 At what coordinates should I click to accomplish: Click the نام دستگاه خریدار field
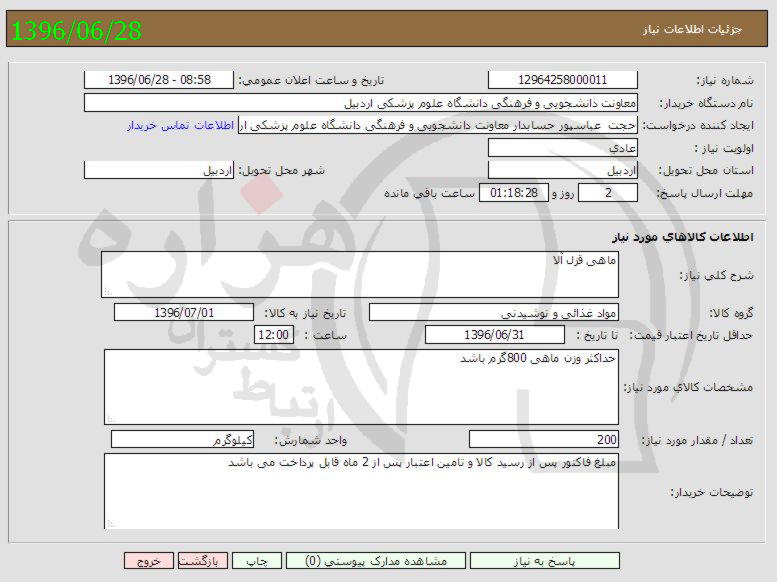(361, 103)
